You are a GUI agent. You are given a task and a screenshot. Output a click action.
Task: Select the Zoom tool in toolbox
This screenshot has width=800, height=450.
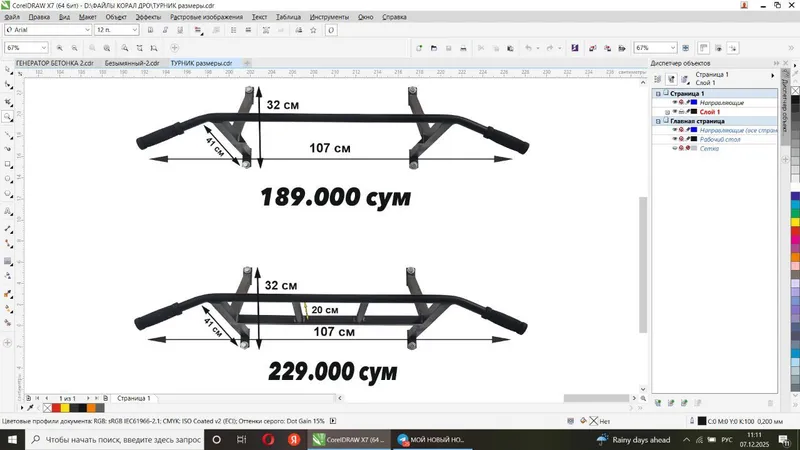(8, 117)
